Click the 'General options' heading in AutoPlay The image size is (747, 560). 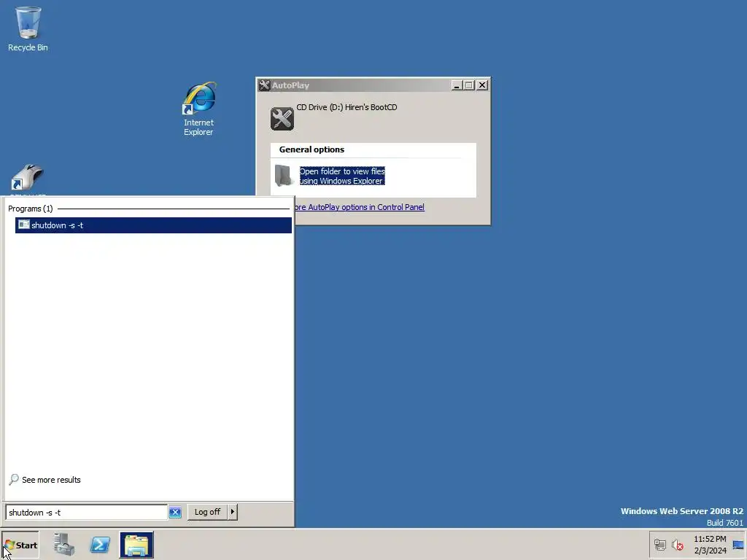tap(311, 149)
